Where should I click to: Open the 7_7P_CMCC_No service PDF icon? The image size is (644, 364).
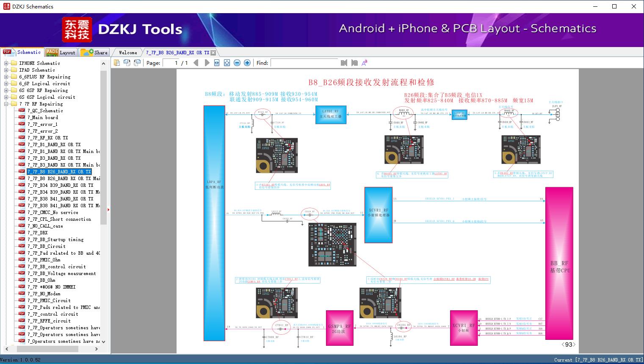pos(22,212)
